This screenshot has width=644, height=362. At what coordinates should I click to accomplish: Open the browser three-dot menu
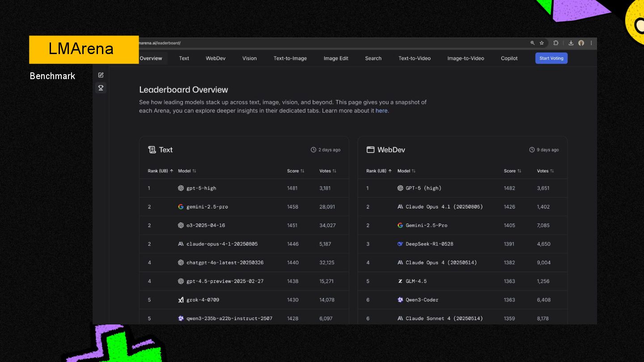pos(591,43)
